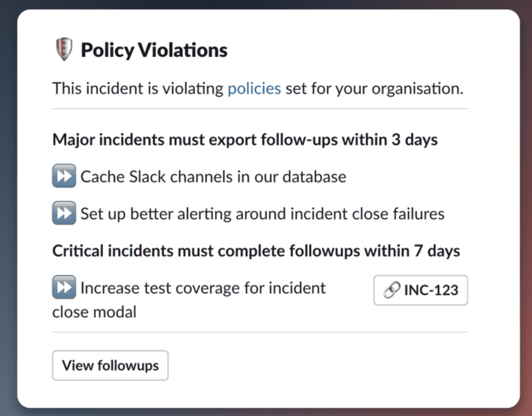
Task: Click the divider line below the policies sentence
Action: click(x=260, y=108)
